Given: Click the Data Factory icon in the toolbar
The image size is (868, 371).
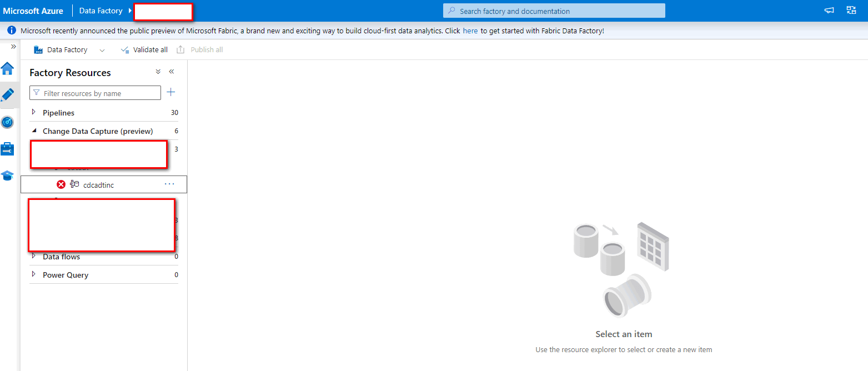Looking at the screenshot, I should 38,49.
